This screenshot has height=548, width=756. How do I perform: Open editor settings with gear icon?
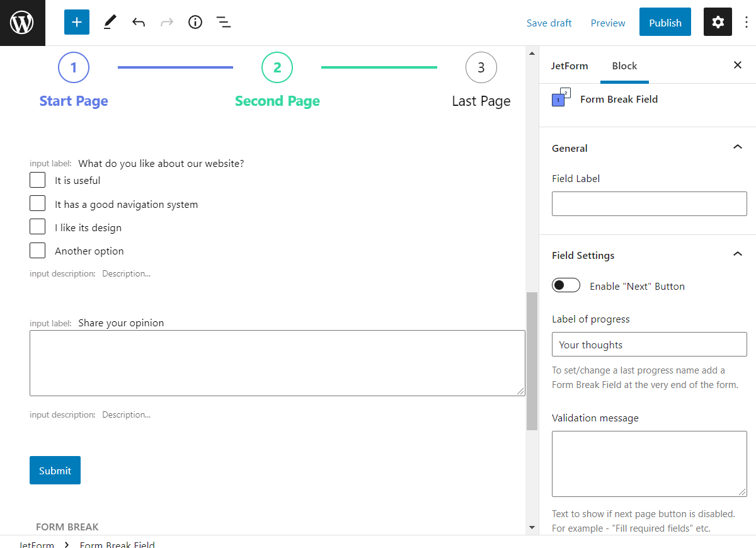point(718,21)
